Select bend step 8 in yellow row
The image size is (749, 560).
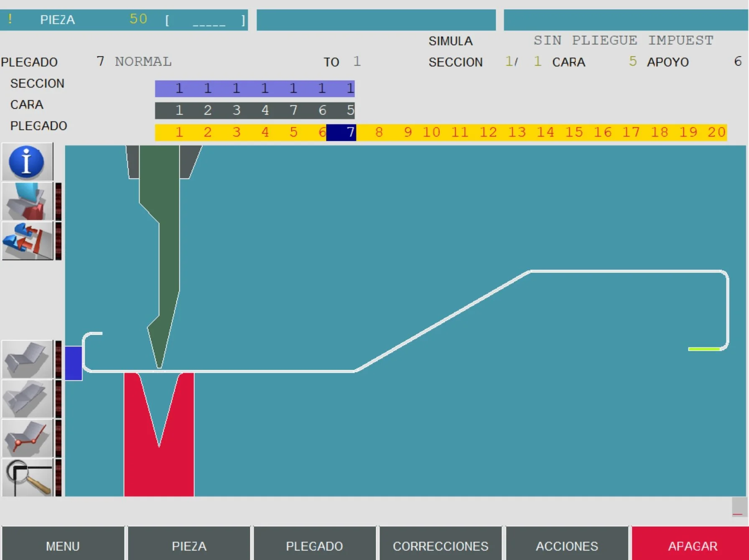click(x=379, y=132)
